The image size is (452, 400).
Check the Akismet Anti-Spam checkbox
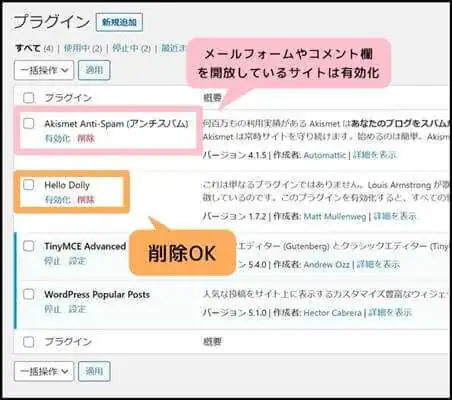tap(29, 123)
